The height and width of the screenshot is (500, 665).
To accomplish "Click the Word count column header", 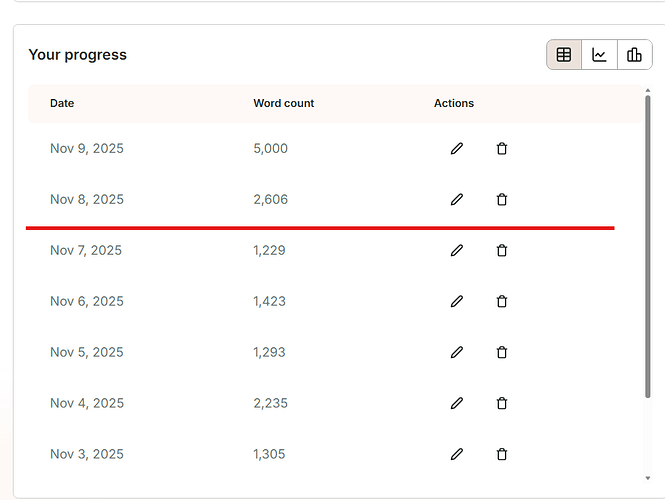I will pyautogui.click(x=284, y=103).
